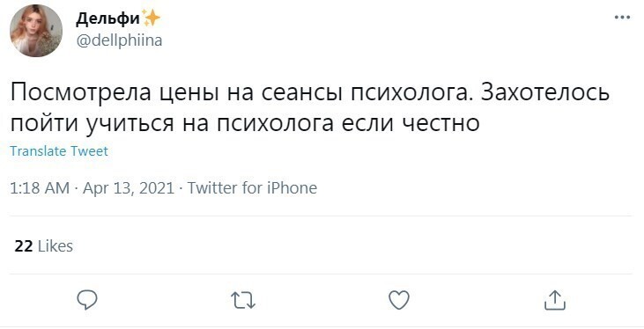Select the word Захотелось in tweet
This screenshot has height=329, width=644.
(x=544, y=92)
